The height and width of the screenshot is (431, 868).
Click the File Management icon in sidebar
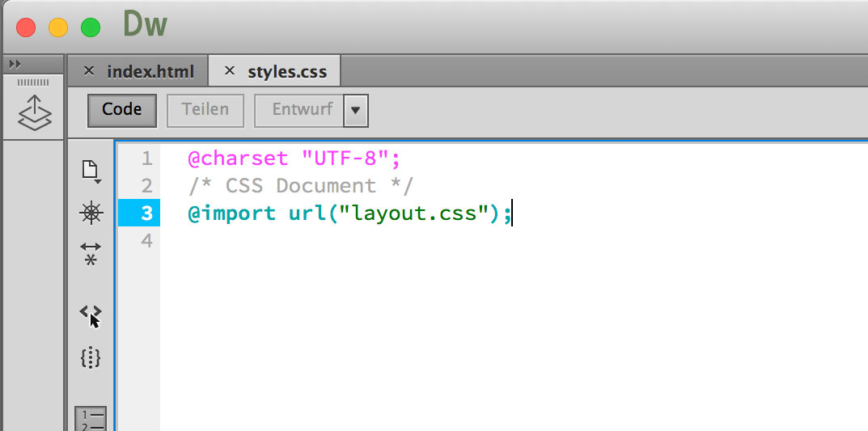[x=91, y=213]
